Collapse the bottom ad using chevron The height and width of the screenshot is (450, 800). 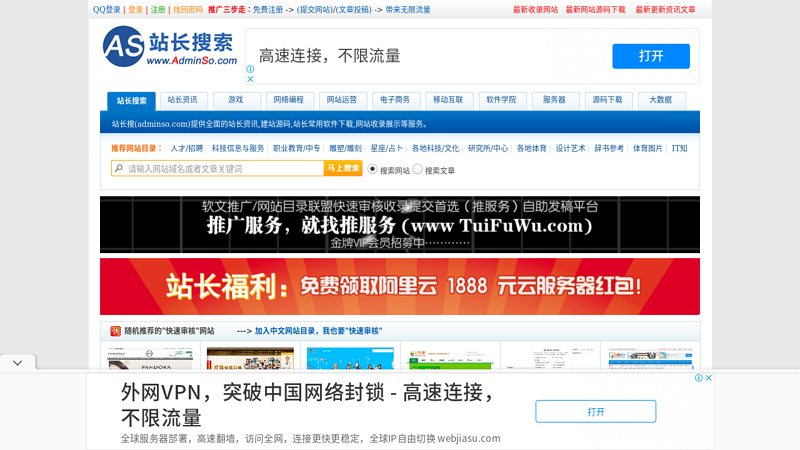[18, 363]
